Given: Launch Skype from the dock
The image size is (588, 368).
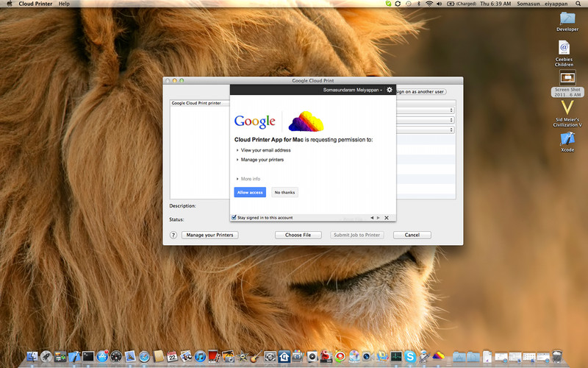Looking at the screenshot, I should [411, 357].
